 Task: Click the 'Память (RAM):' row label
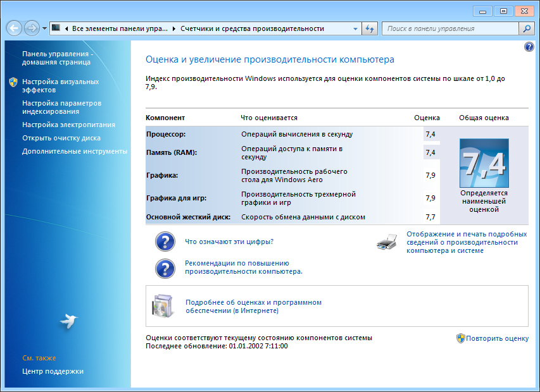(172, 152)
